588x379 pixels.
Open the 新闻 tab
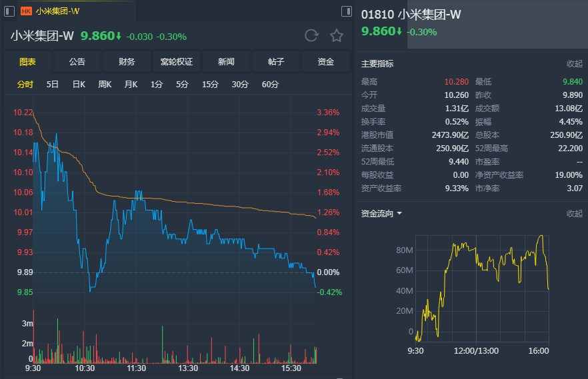226,62
